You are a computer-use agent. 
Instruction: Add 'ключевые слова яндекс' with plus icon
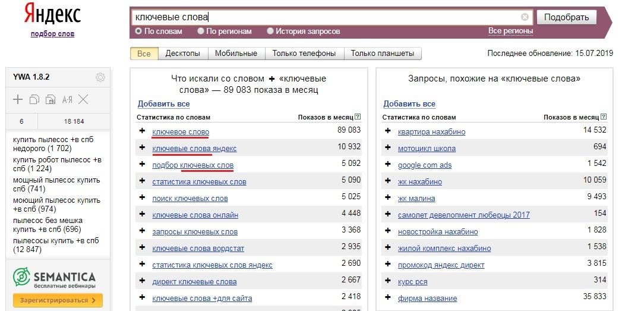[142, 147]
